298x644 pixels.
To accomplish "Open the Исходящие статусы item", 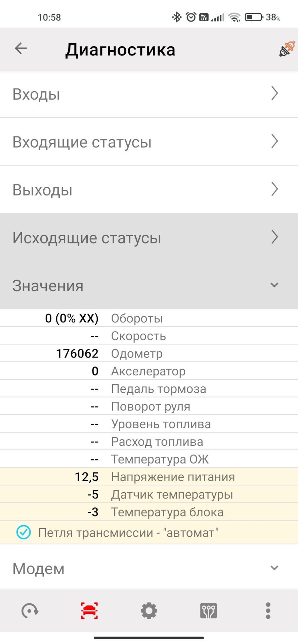I will pos(149,237).
